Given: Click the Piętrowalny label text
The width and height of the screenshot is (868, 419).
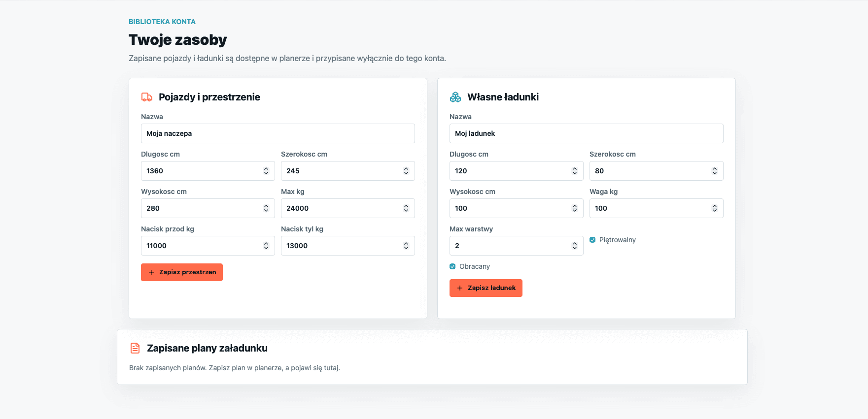Looking at the screenshot, I should click(618, 240).
